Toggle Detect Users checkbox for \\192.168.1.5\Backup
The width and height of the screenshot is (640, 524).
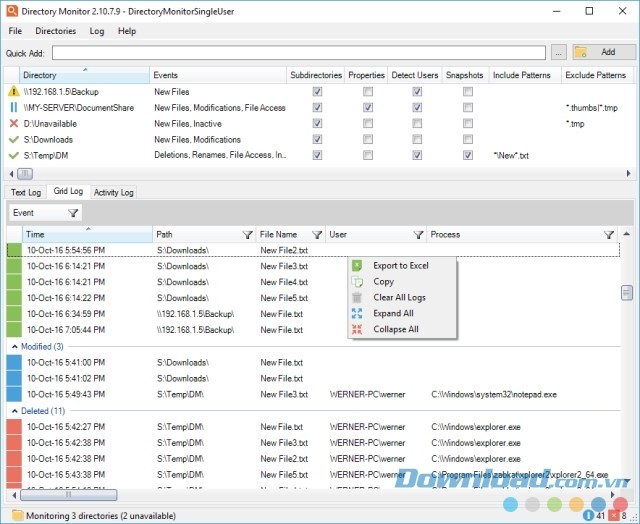click(x=417, y=91)
